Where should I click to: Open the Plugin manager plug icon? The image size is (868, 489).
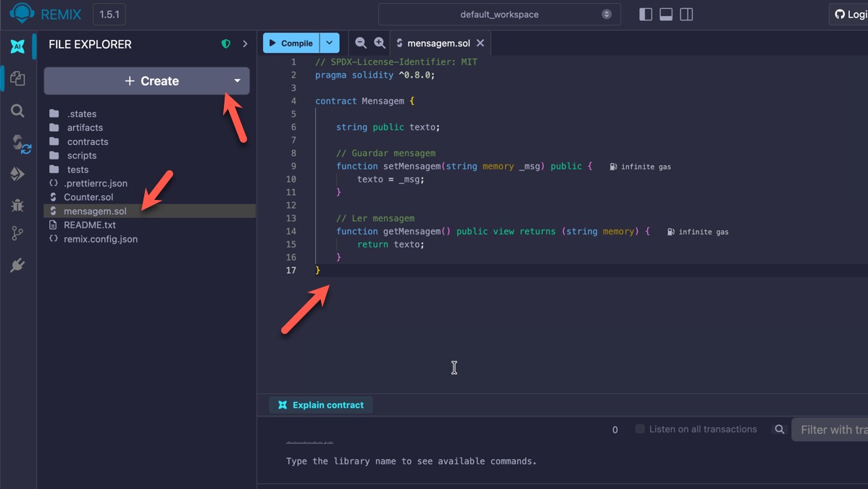coord(17,266)
